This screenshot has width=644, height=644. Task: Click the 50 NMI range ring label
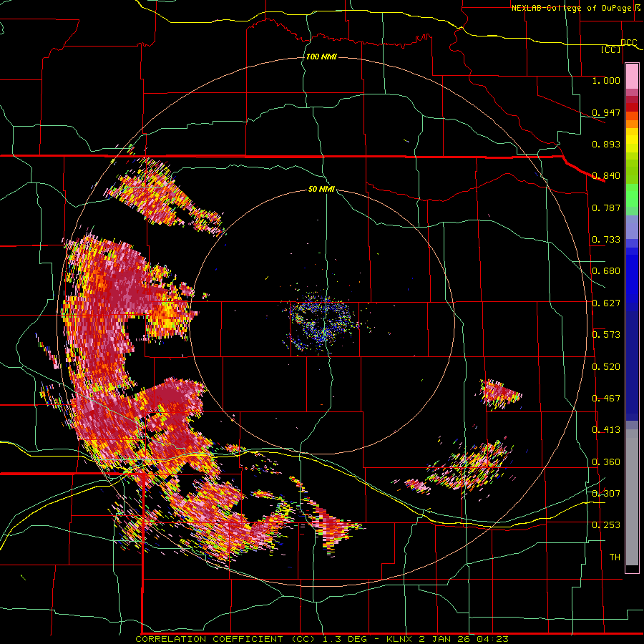pos(321,189)
